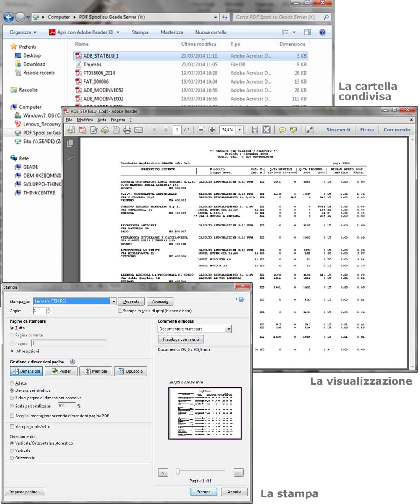Image resolution: width=420 pixels, height=504 pixels.
Task: Click the fit full page icon
Action: coord(266,130)
